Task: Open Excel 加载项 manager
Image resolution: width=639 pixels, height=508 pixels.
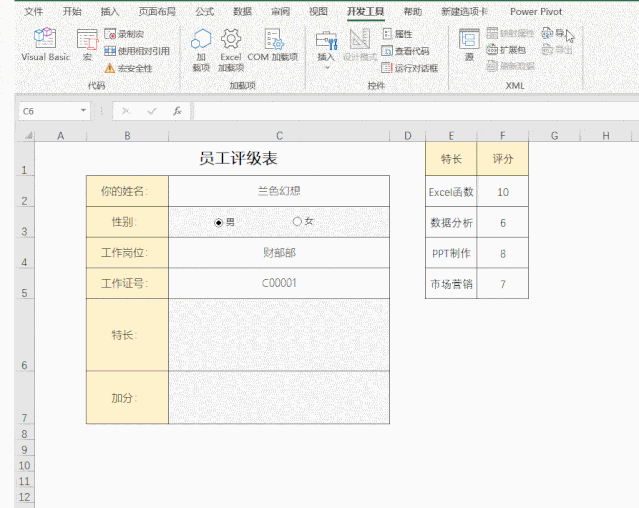Action: pyautogui.click(x=231, y=50)
